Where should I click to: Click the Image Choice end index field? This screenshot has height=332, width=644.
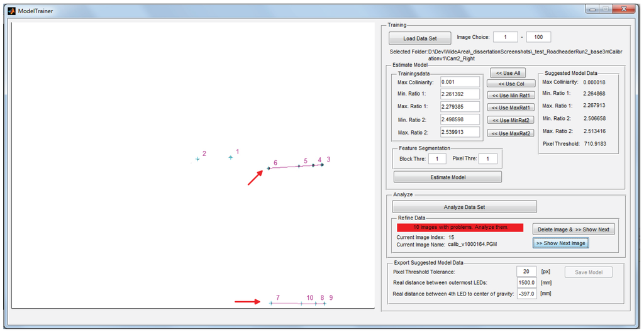(538, 38)
